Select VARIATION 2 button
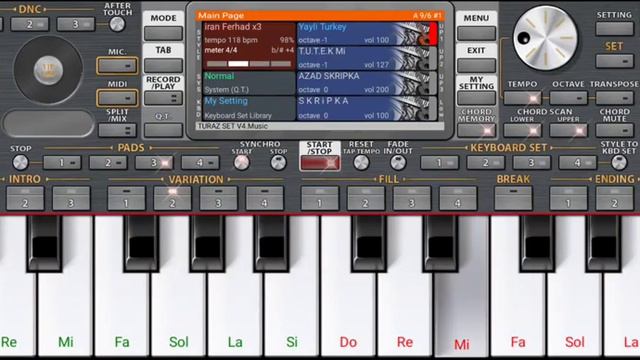 tap(172, 198)
